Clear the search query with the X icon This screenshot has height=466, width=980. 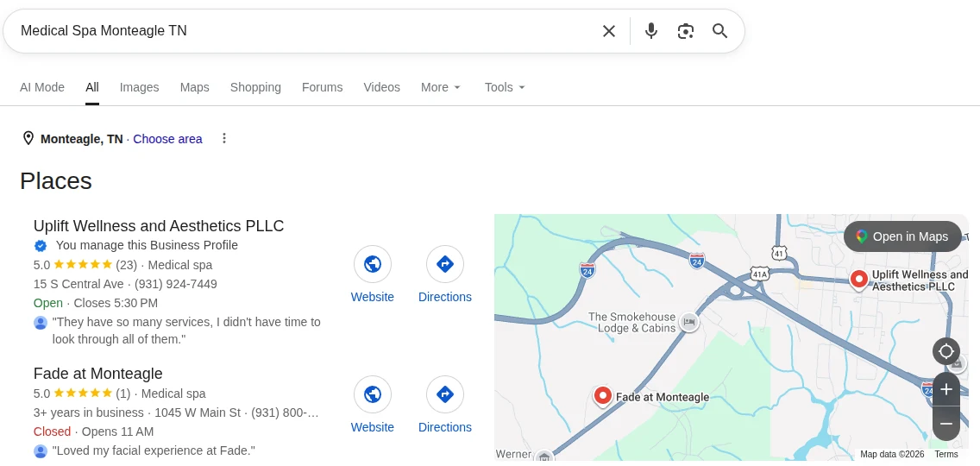(x=609, y=31)
